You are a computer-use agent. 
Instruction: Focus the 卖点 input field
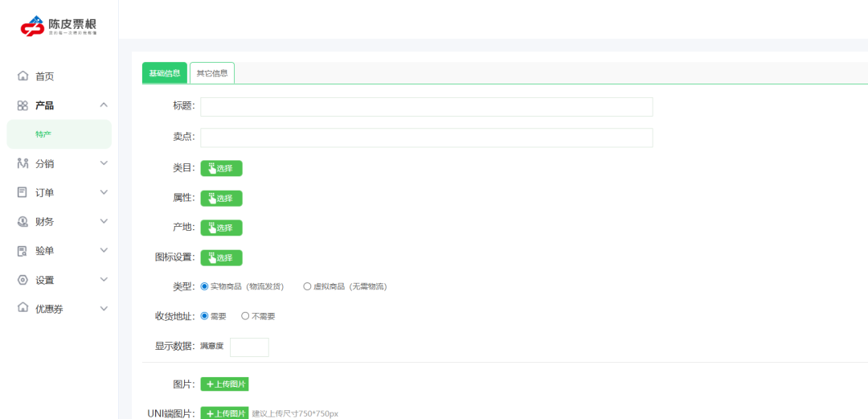[426, 138]
